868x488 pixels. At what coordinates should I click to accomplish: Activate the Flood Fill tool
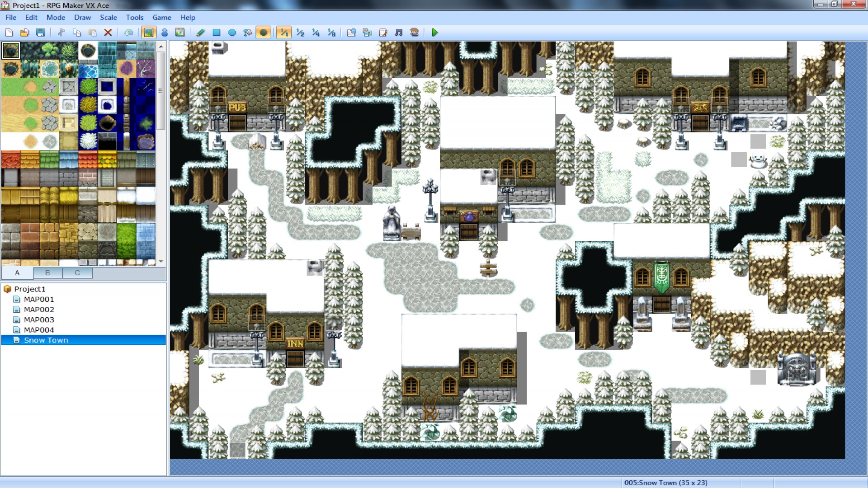point(248,33)
